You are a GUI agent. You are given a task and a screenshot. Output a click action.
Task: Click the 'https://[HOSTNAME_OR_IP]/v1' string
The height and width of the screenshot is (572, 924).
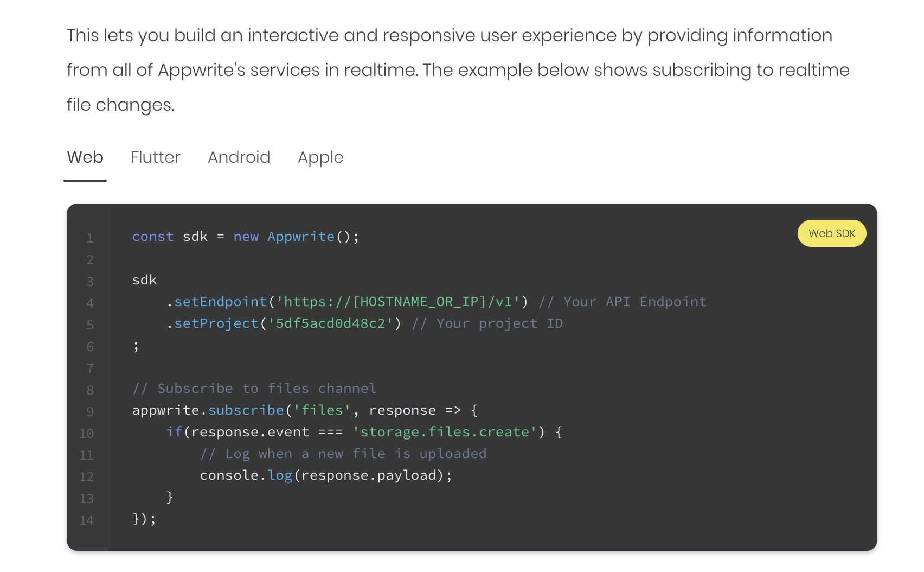pos(399,302)
